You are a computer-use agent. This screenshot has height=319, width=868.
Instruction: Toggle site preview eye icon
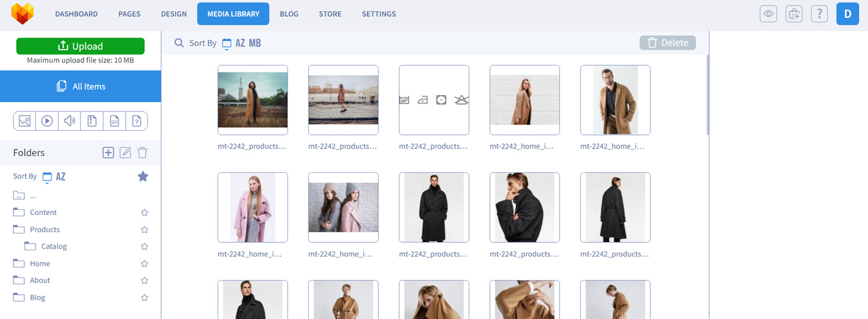tap(768, 14)
